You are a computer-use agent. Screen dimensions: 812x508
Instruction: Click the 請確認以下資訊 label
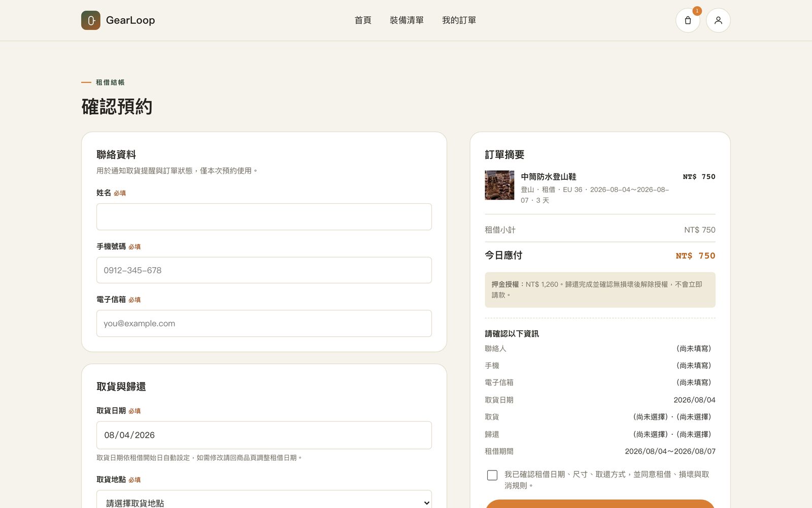512,334
